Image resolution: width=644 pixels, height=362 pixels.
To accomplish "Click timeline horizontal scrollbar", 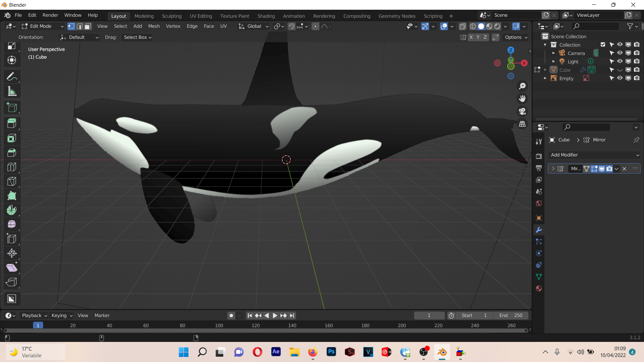I will tap(265, 330).
